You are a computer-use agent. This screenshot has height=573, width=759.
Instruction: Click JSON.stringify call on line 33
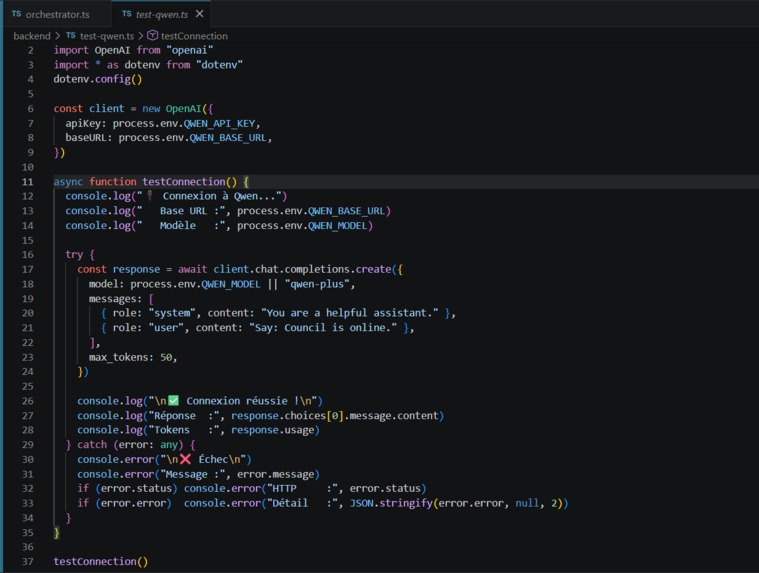point(391,503)
